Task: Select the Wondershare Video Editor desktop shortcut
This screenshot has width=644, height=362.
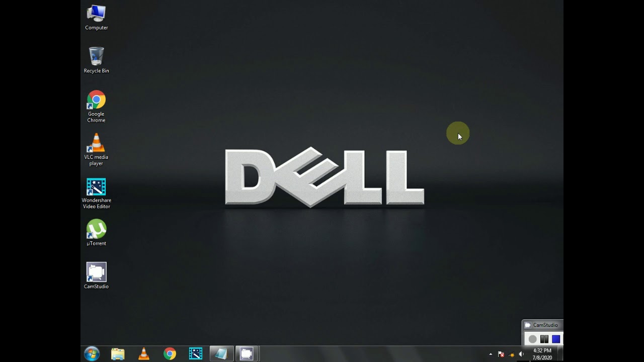Action: tap(96, 194)
